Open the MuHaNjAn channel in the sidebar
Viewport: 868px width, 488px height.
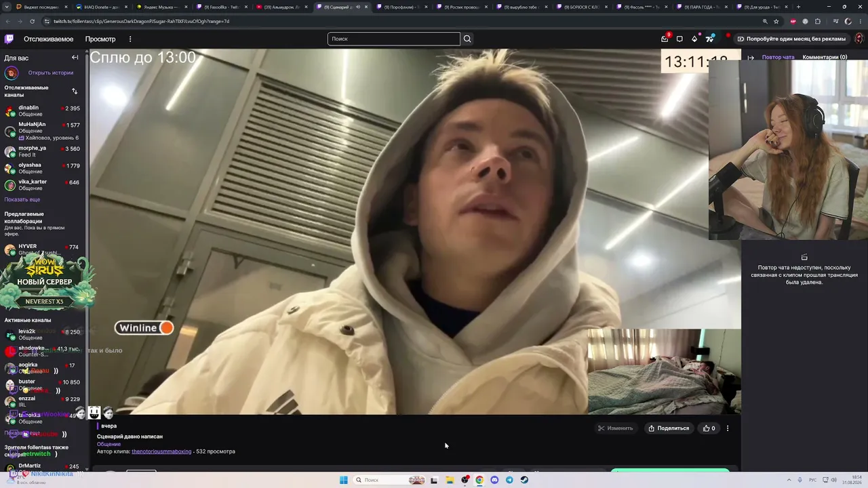[x=43, y=131]
